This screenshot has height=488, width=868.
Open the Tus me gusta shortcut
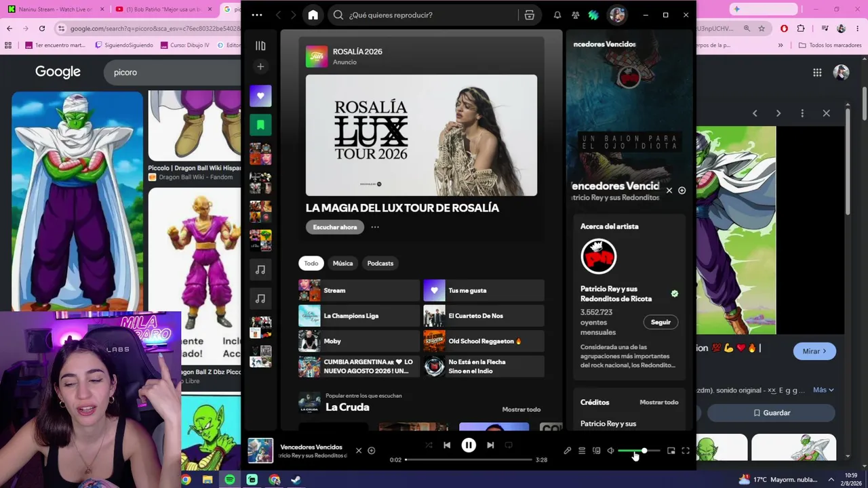(x=484, y=290)
